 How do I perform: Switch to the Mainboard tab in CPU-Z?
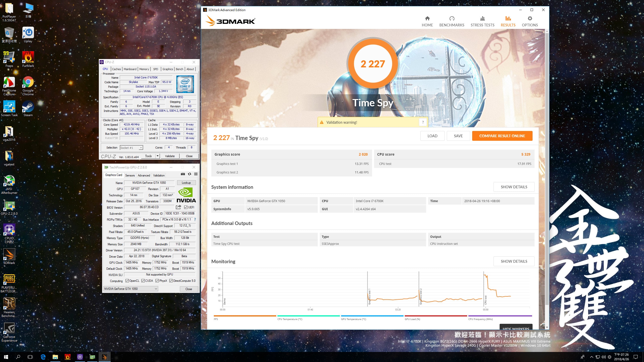click(130, 69)
